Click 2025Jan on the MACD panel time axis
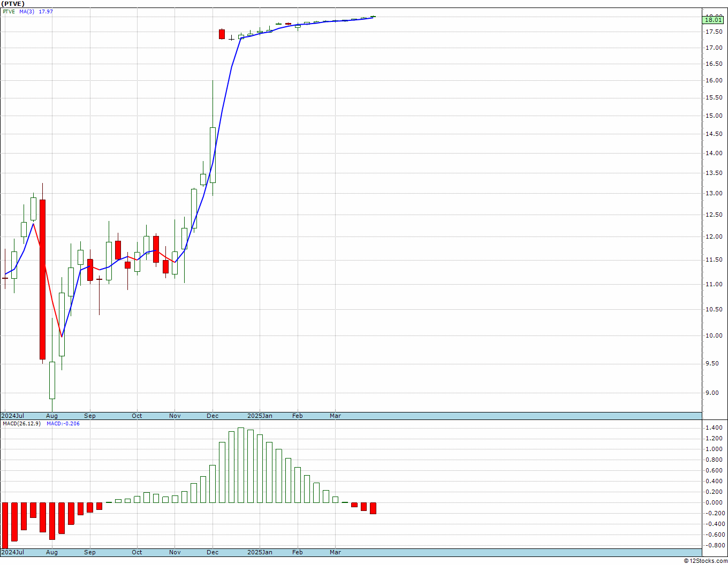The width and height of the screenshot is (728, 565). click(x=260, y=552)
